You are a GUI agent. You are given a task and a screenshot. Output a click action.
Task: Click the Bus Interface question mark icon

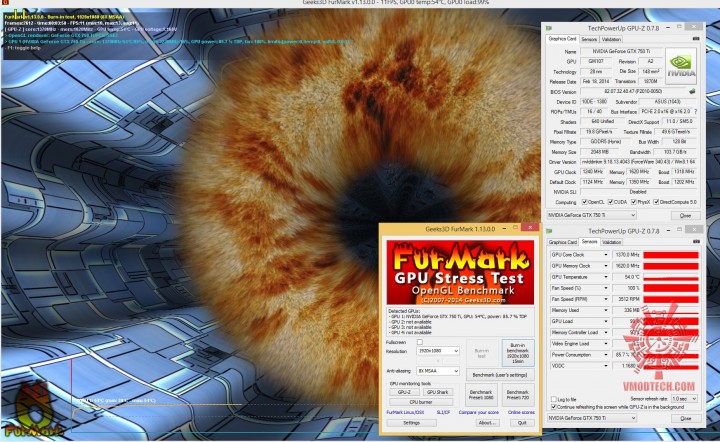pyautogui.click(x=695, y=112)
